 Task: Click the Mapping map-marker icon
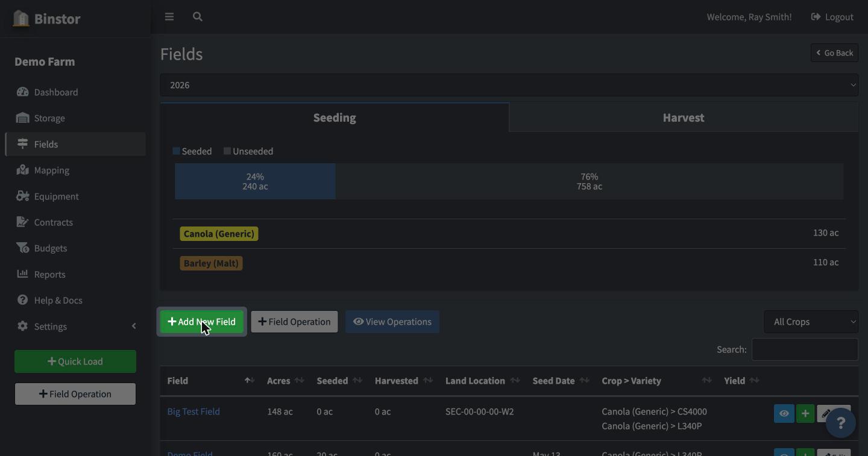coord(23,170)
